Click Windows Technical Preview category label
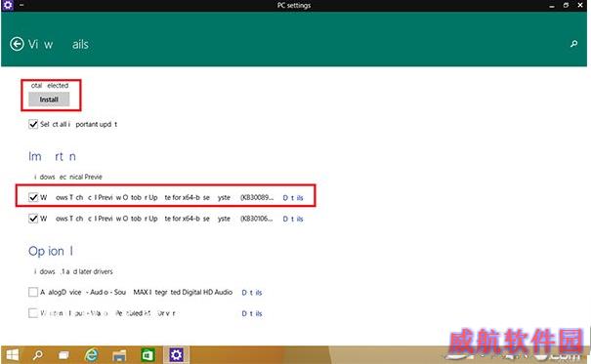This screenshot has height=364, width=591. 67,177
